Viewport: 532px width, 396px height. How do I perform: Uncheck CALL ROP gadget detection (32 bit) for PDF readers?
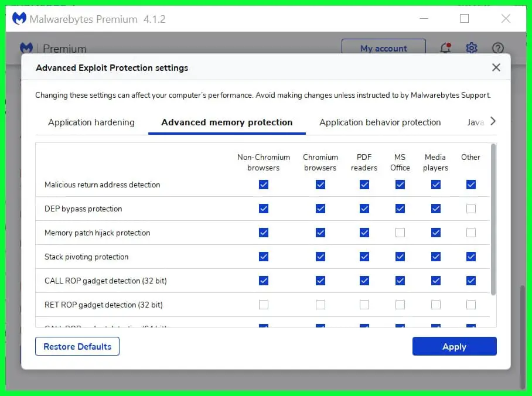(x=364, y=281)
